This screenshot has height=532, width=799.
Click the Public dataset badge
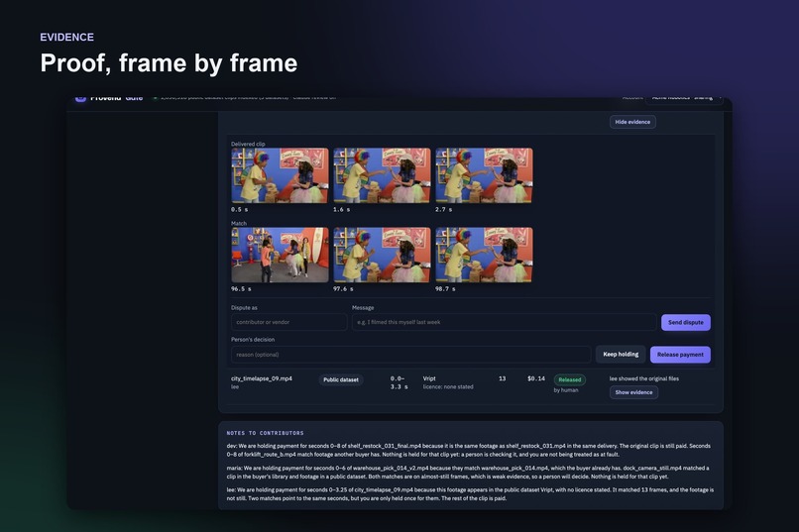pos(341,379)
